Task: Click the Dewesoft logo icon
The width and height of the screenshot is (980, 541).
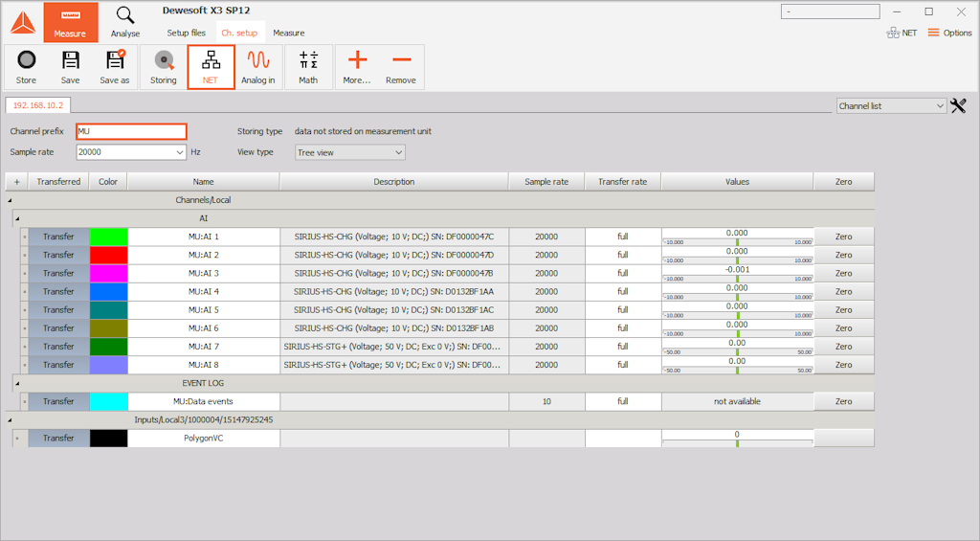Action: tap(23, 23)
